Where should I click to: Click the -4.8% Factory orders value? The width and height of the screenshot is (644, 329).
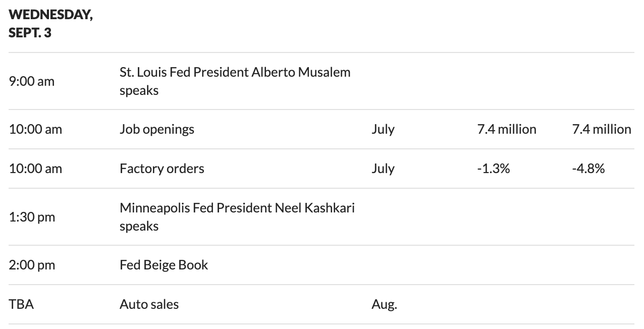588,169
